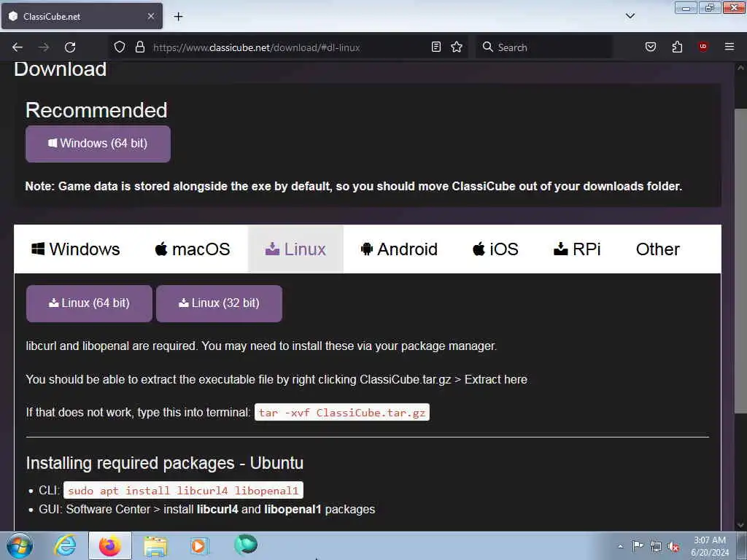This screenshot has height=560, width=747.
Task: Click the Recommended heading
Action: 97,110
